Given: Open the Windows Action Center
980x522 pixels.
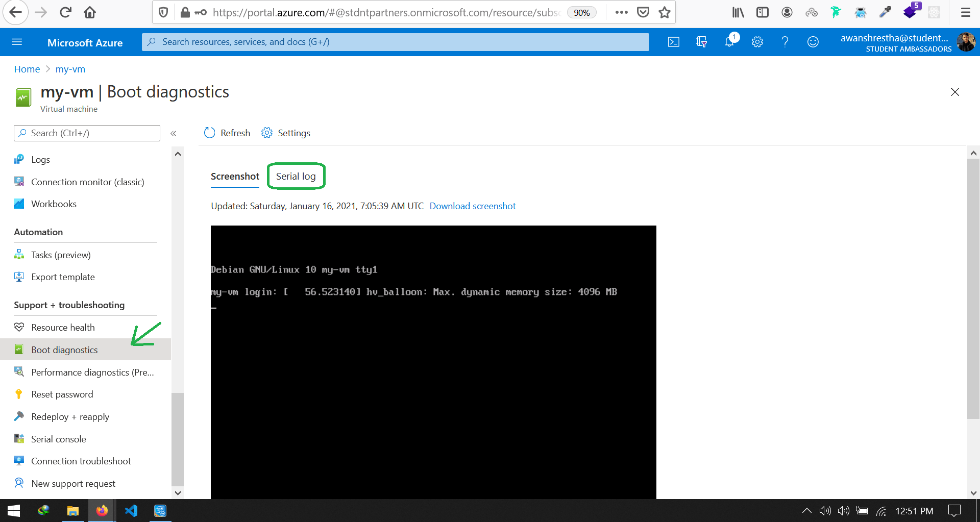Looking at the screenshot, I should tap(954, 511).
